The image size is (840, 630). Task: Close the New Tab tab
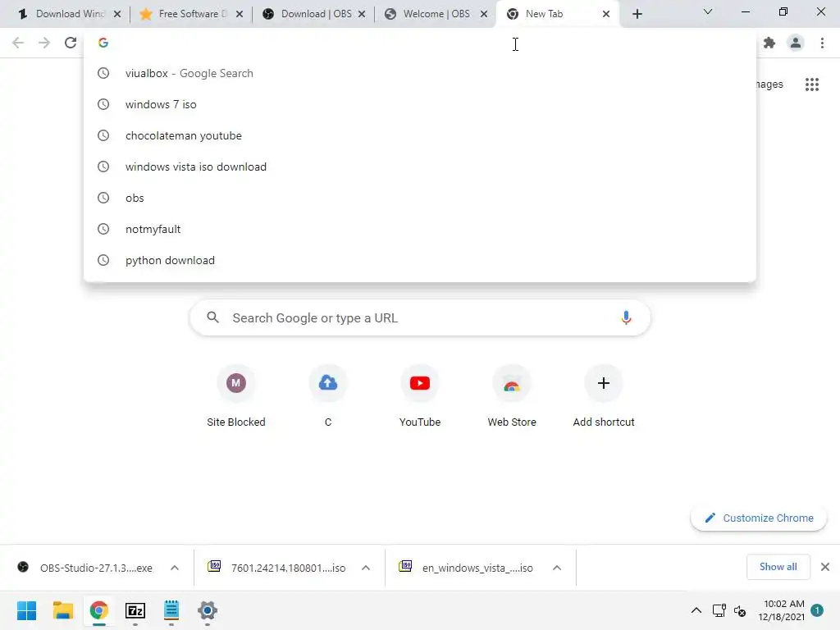tap(606, 14)
